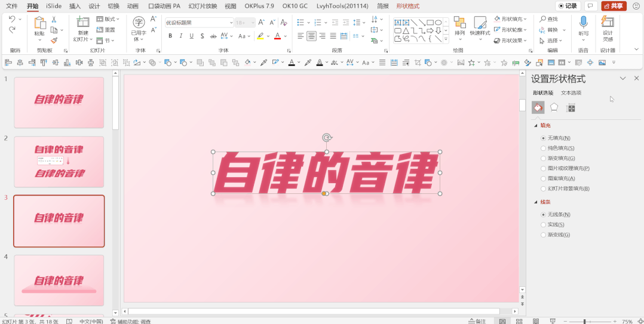
Task: Click the Format Painter brush icon
Action: click(54, 41)
